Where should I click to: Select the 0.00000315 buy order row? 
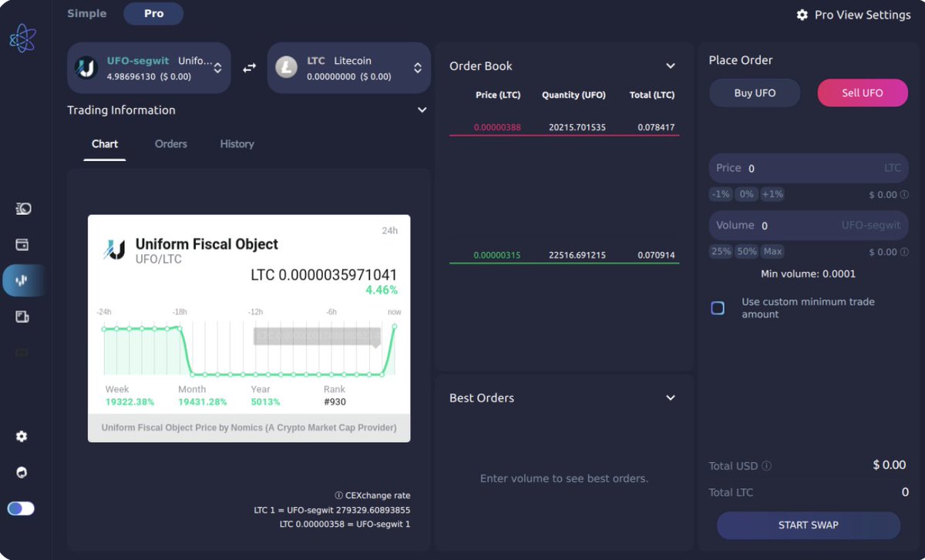click(x=564, y=255)
